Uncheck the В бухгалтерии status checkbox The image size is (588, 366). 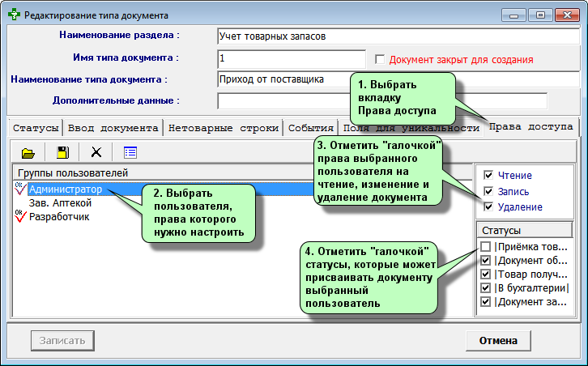[486, 288]
